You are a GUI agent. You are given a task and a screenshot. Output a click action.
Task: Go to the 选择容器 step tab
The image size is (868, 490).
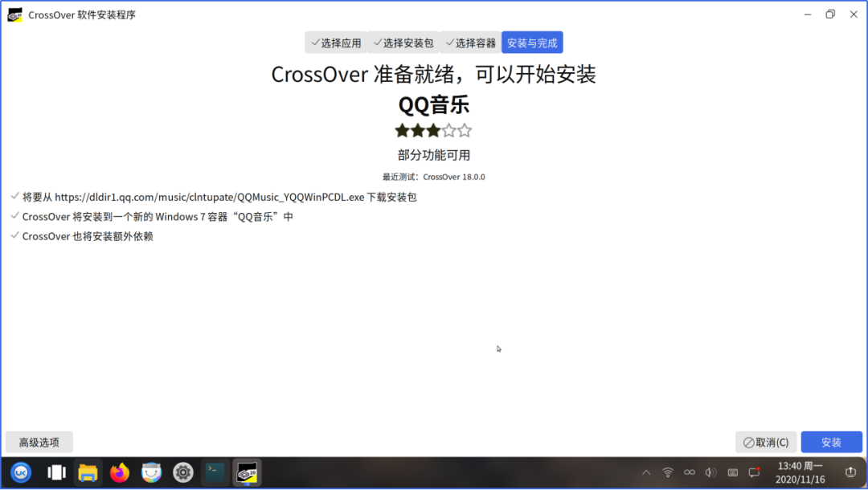click(x=470, y=43)
